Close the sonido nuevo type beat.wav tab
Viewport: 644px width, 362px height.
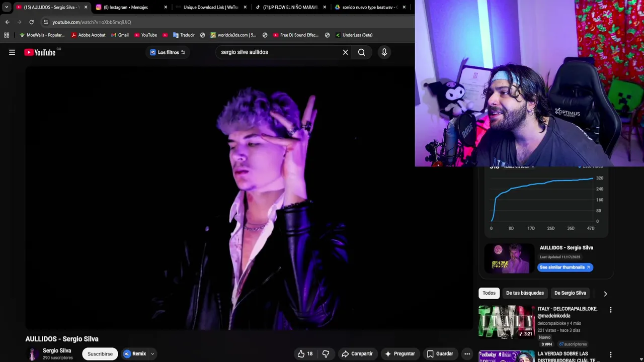coord(404,7)
